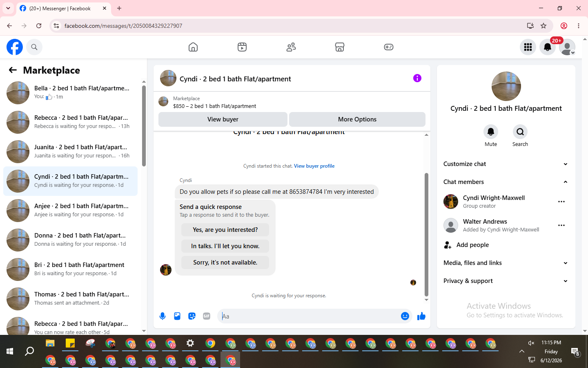Viewport: 588px width, 368px height.
Task: Bookmark this page with the star icon
Action: click(x=543, y=26)
